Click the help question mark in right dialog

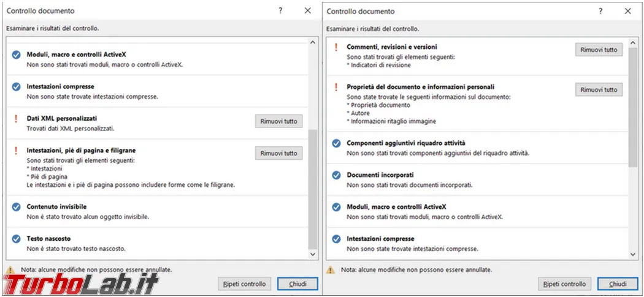pos(600,11)
